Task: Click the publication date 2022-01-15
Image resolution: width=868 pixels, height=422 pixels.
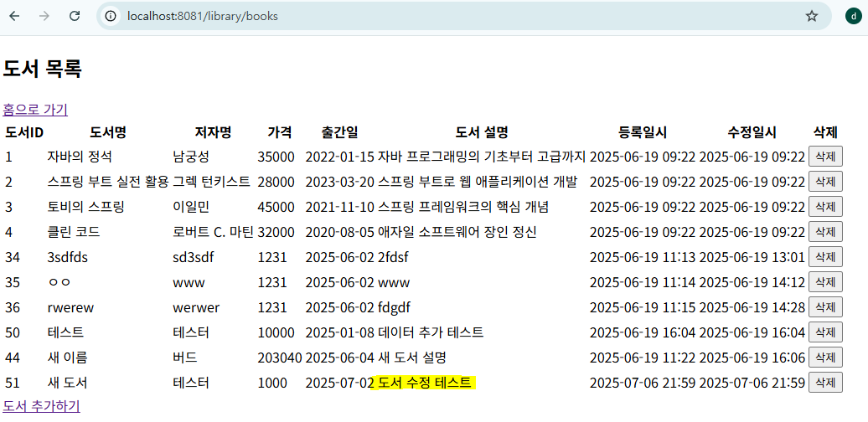Action: tap(340, 157)
